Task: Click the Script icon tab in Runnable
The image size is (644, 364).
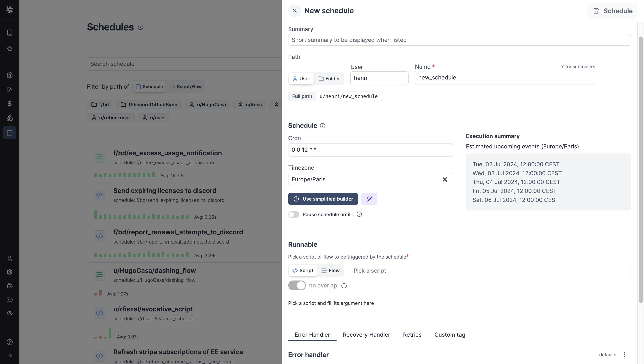Action: pos(303,270)
